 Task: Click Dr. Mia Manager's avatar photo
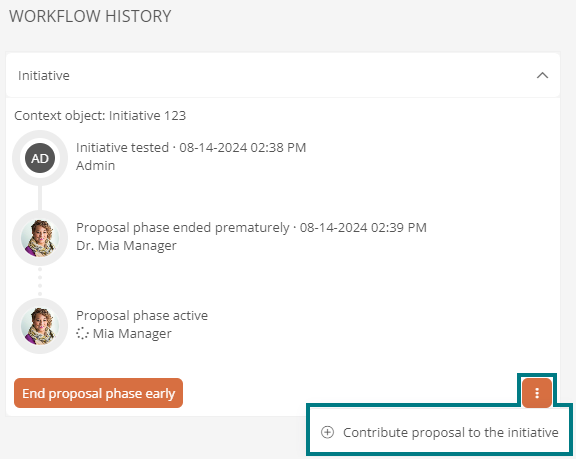(x=40, y=238)
